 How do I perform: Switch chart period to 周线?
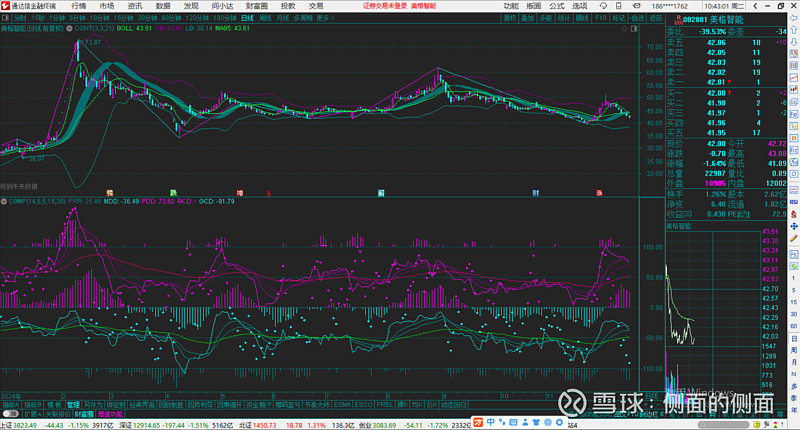[264, 17]
